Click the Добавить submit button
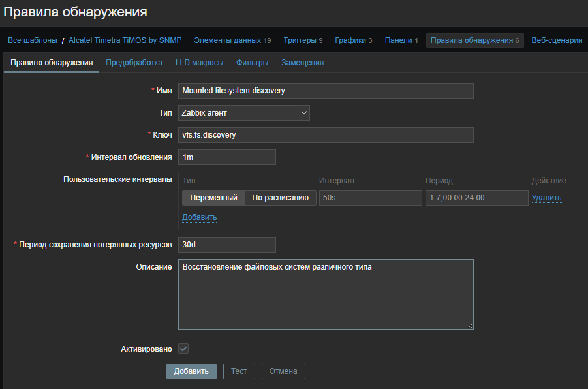The width and height of the screenshot is (588, 389). [x=191, y=371]
